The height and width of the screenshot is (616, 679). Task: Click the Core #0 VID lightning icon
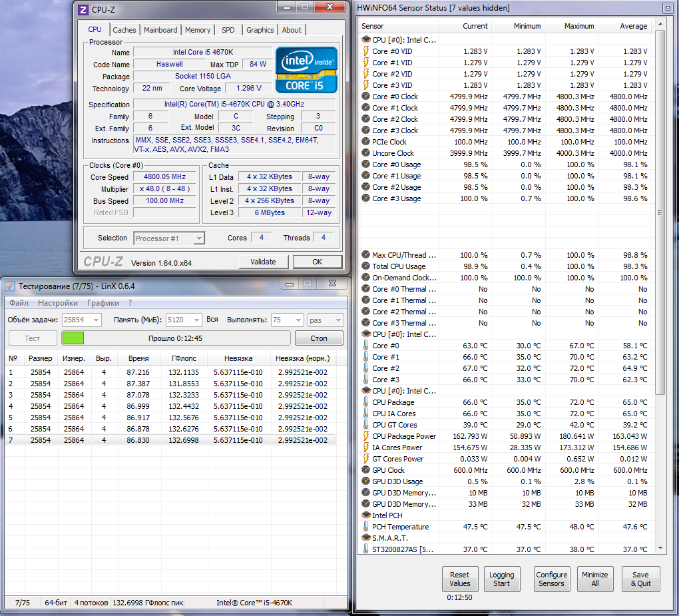point(366,51)
